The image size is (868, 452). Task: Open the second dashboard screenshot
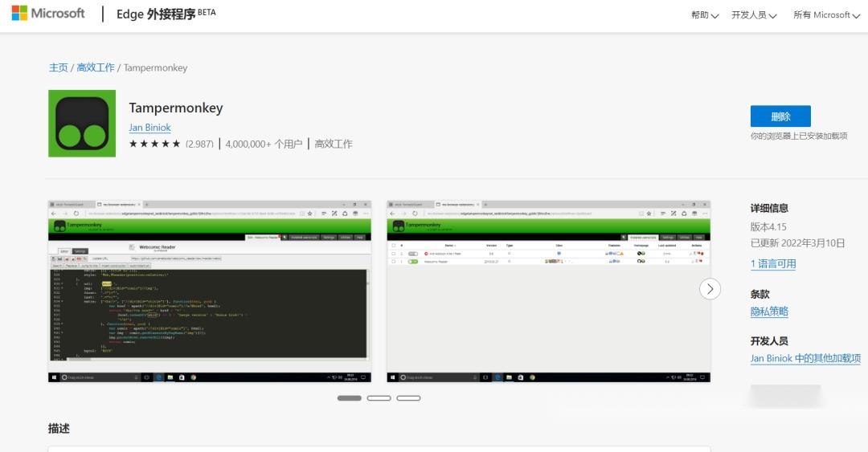pyautogui.click(x=549, y=291)
